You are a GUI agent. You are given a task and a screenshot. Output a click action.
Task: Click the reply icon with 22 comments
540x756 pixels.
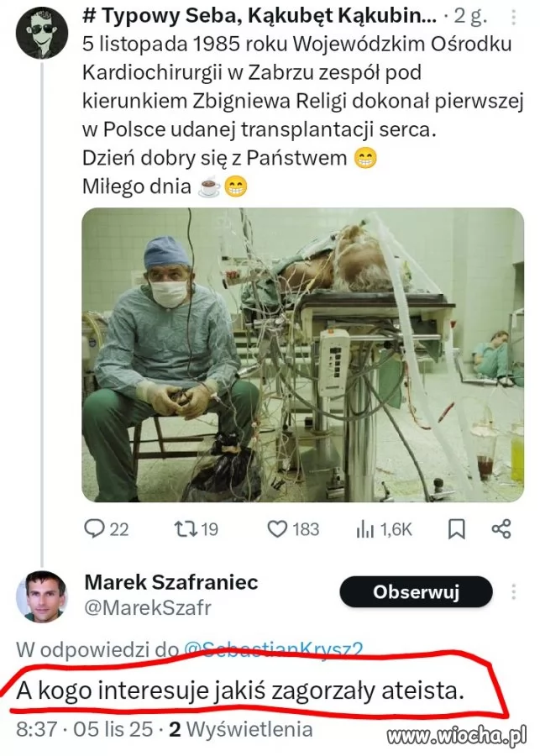tap(94, 528)
